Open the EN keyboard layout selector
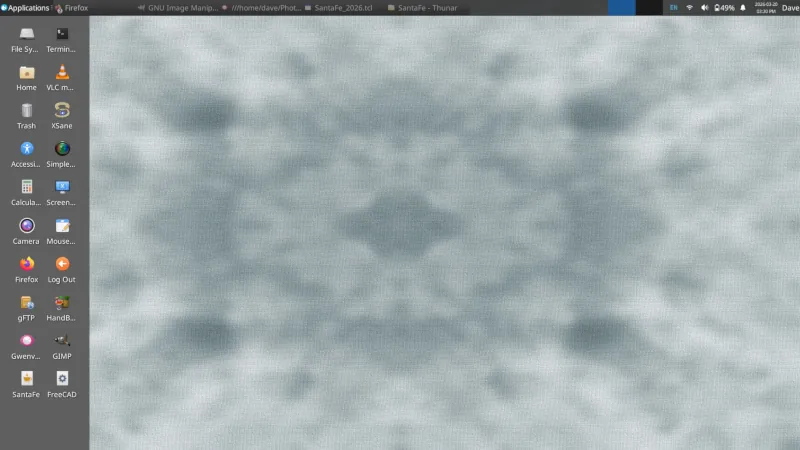This screenshot has height=450, width=800. [x=673, y=7]
